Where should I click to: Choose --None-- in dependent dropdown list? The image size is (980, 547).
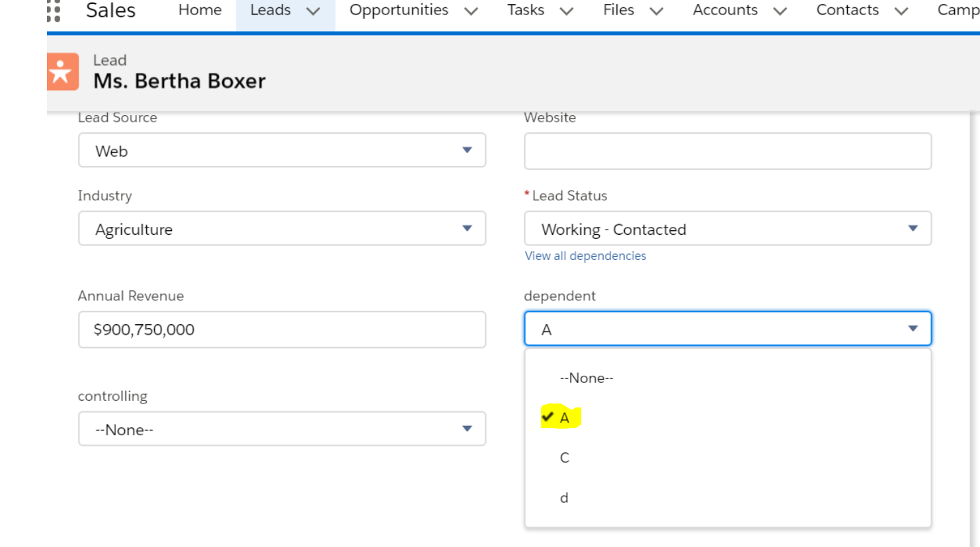[x=586, y=378]
